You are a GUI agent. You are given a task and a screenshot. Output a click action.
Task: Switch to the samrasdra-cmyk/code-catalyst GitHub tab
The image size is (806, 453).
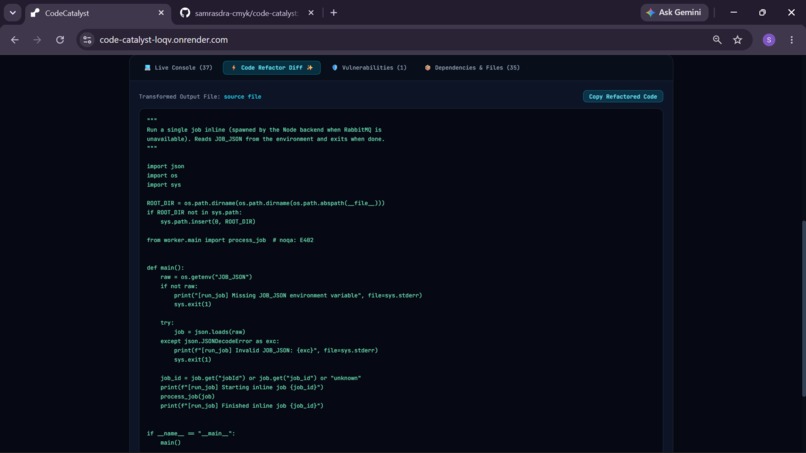(x=246, y=13)
